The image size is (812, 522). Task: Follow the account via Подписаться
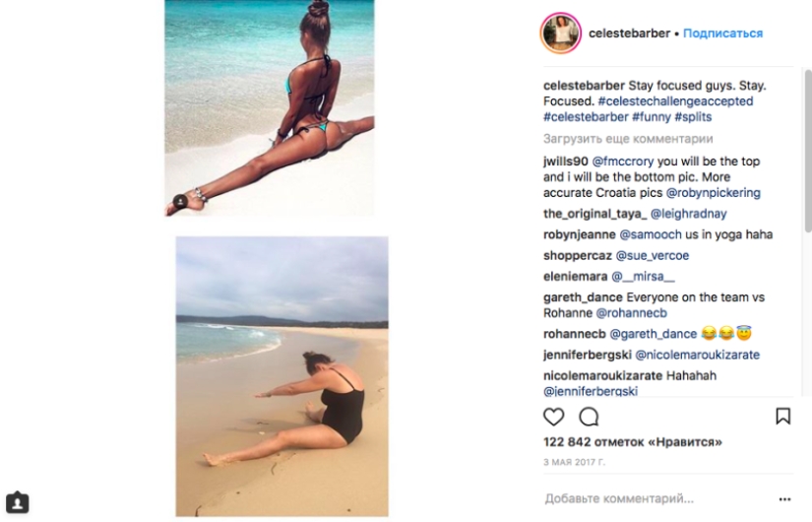[x=722, y=33]
